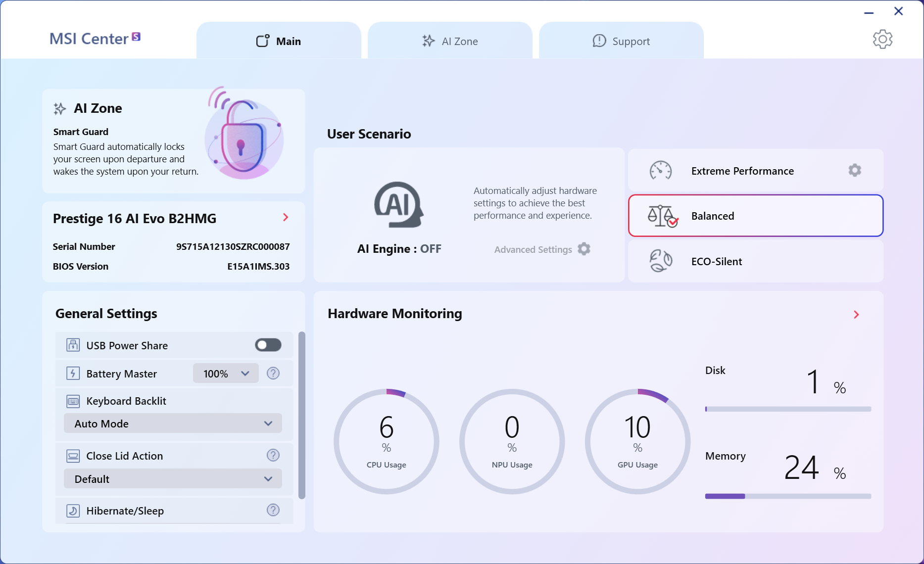Expand Hardware Monitoring details arrow
This screenshot has width=924, height=564.
click(x=856, y=315)
